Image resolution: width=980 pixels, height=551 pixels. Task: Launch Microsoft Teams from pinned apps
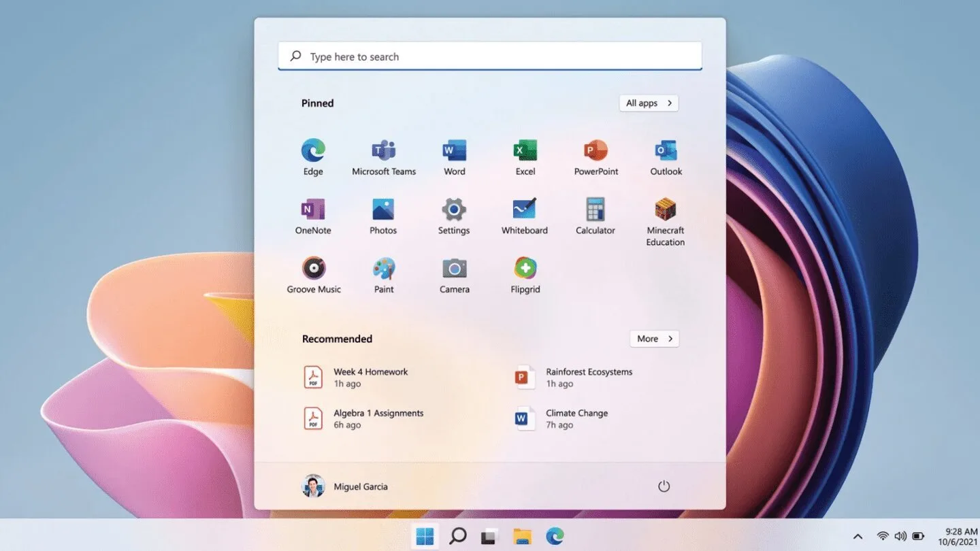[x=384, y=157]
